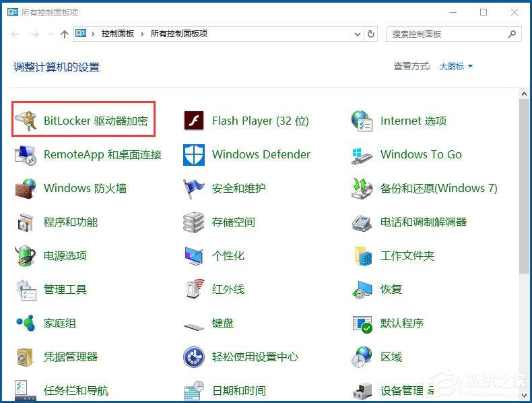The height and width of the screenshot is (403, 532).
Task: Click the vertical scrollbar down arrow
Action: click(x=525, y=398)
